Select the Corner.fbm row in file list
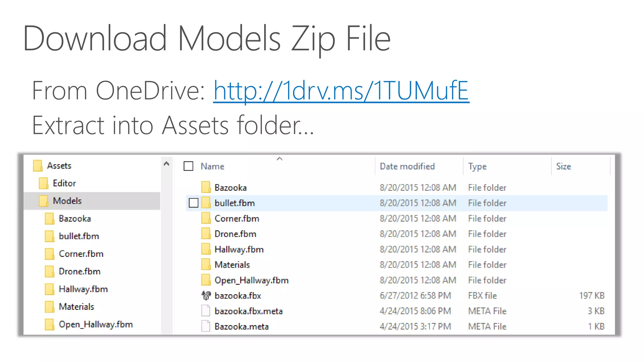Image resolution: width=644 pixels, height=362 pixels. (236, 218)
